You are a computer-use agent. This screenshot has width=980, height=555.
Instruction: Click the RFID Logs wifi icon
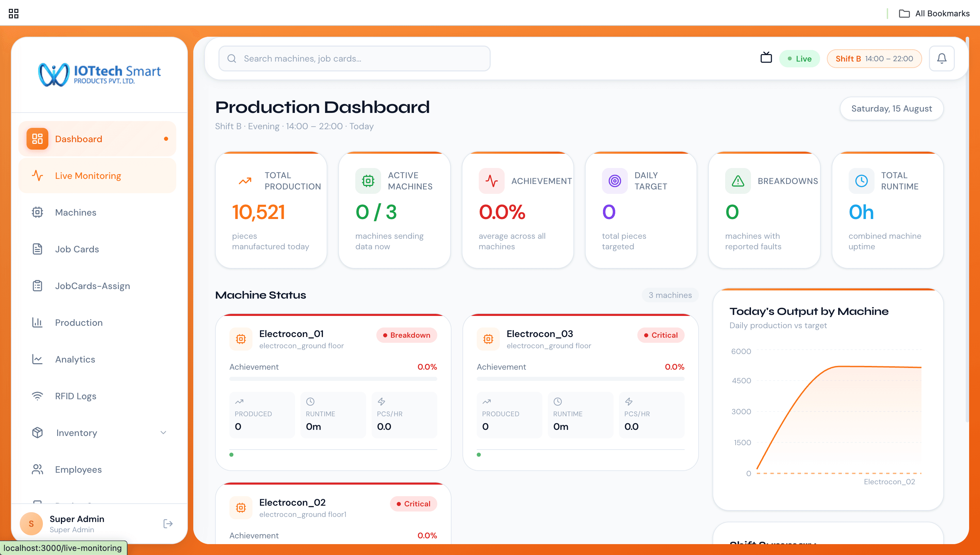tap(37, 396)
